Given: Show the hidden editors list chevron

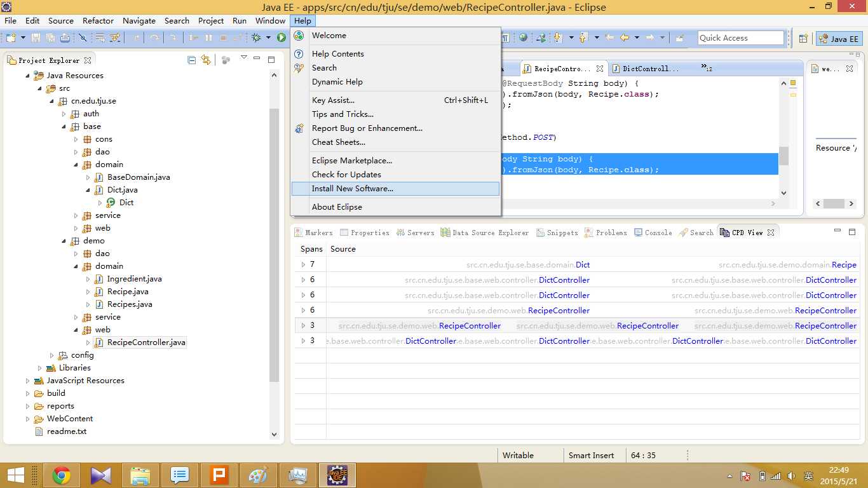Looking at the screenshot, I should (706, 67).
